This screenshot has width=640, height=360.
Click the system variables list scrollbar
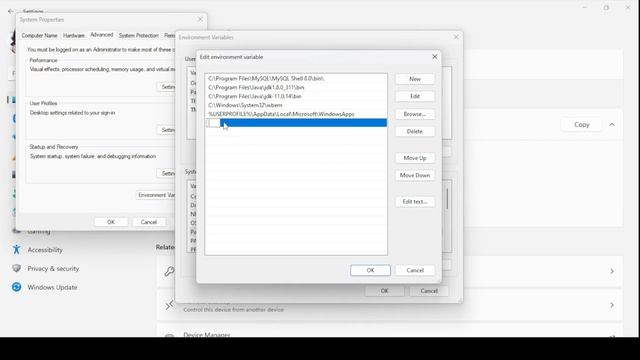click(447, 199)
